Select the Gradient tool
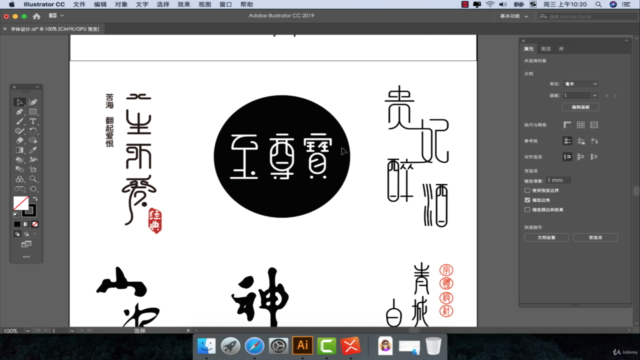The width and height of the screenshot is (640, 360). 20,150
